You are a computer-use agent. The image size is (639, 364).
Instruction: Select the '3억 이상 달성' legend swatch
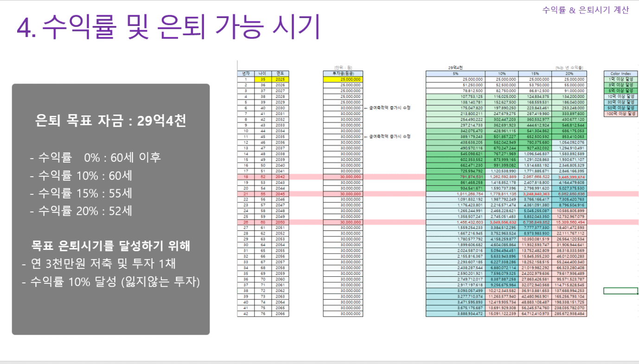pyautogui.click(x=621, y=84)
